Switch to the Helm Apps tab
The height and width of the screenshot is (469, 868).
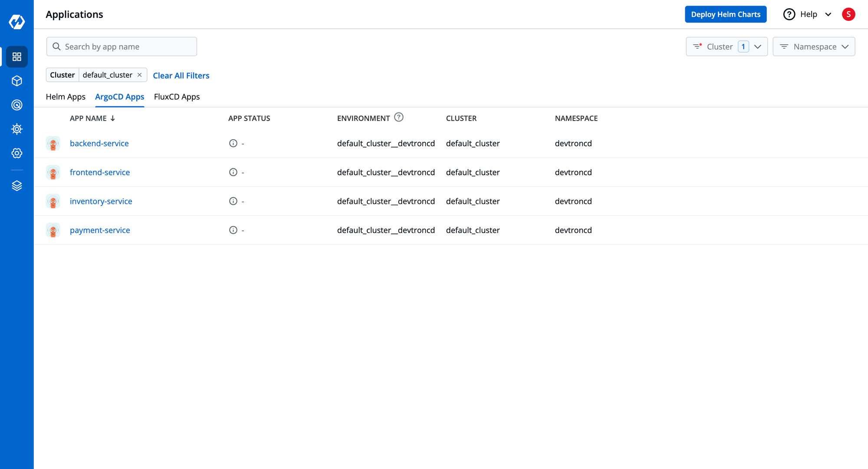point(65,96)
